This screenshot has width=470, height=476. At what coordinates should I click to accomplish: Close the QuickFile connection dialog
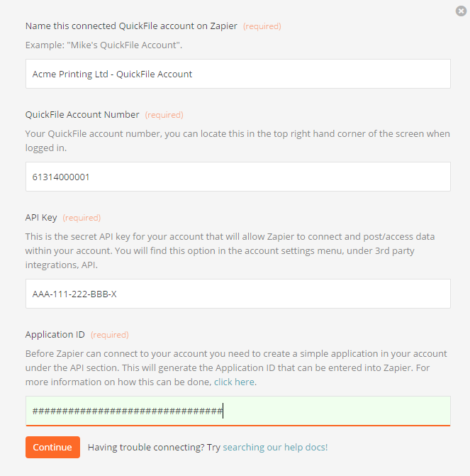coord(461,11)
